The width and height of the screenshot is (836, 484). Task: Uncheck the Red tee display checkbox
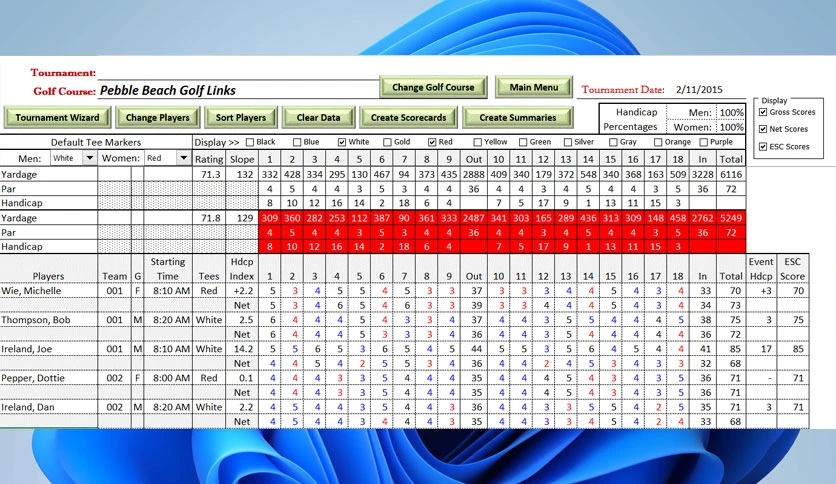coord(432,142)
